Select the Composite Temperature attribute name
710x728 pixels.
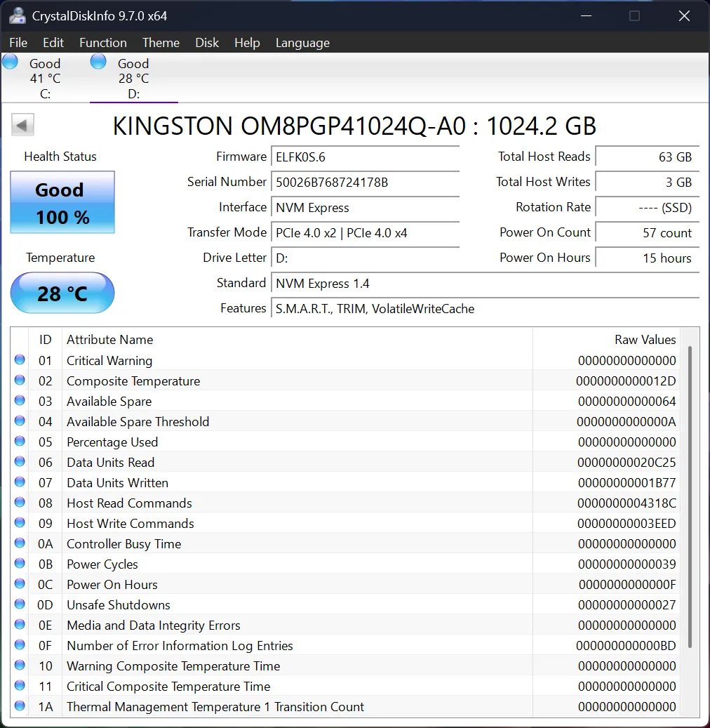(133, 381)
